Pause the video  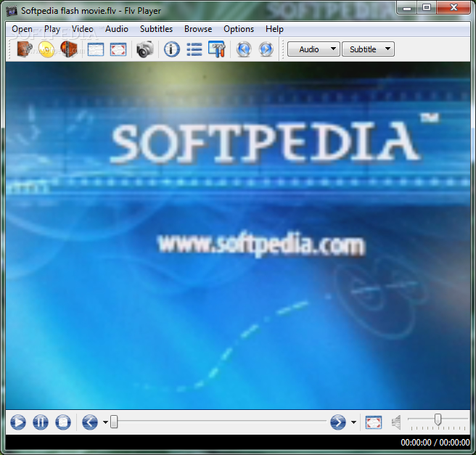pos(41,422)
